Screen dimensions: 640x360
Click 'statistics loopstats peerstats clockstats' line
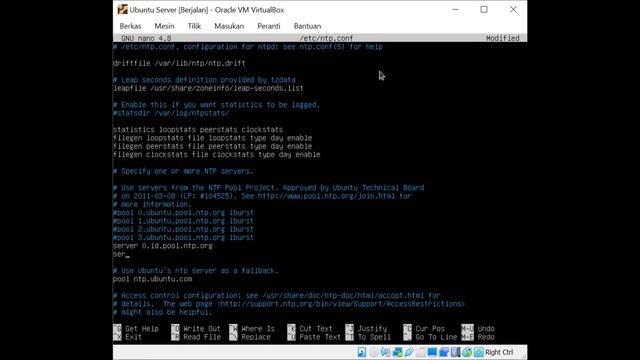(198, 130)
